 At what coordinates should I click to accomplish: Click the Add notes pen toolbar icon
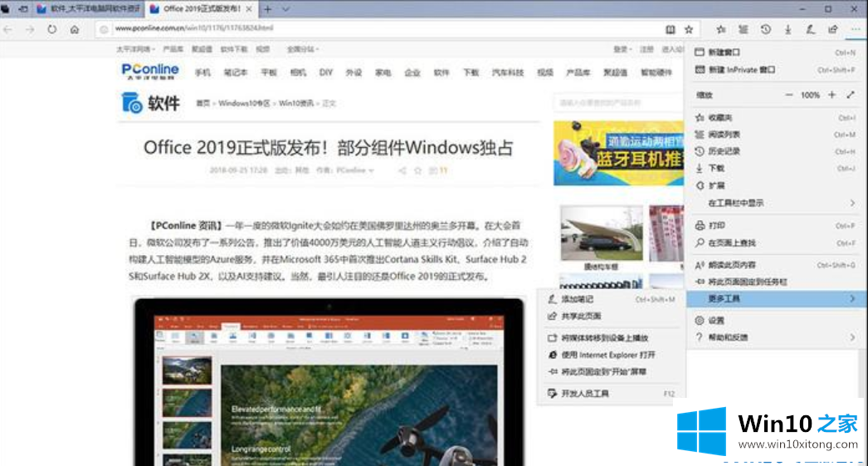click(x=811, y=29)
